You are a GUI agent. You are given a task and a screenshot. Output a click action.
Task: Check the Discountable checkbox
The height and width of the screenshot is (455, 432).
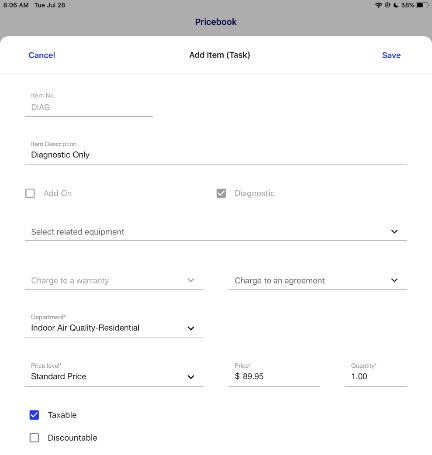click(x=34, y=438)
